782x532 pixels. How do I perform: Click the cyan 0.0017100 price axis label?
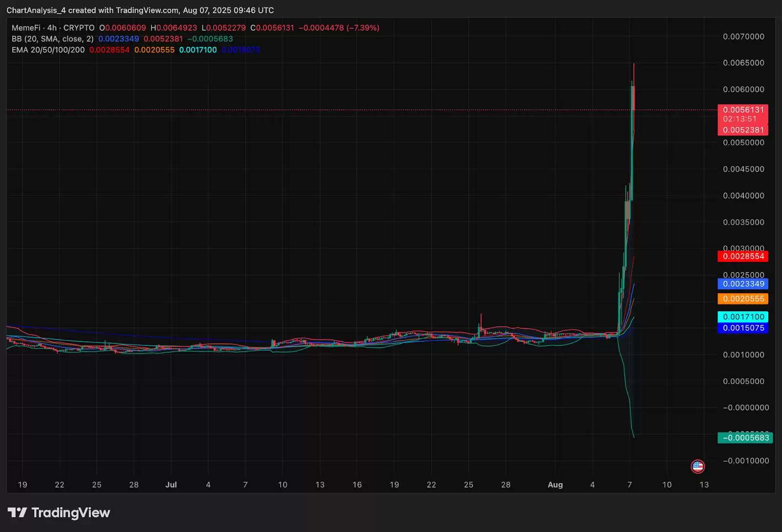click(743, 317)
